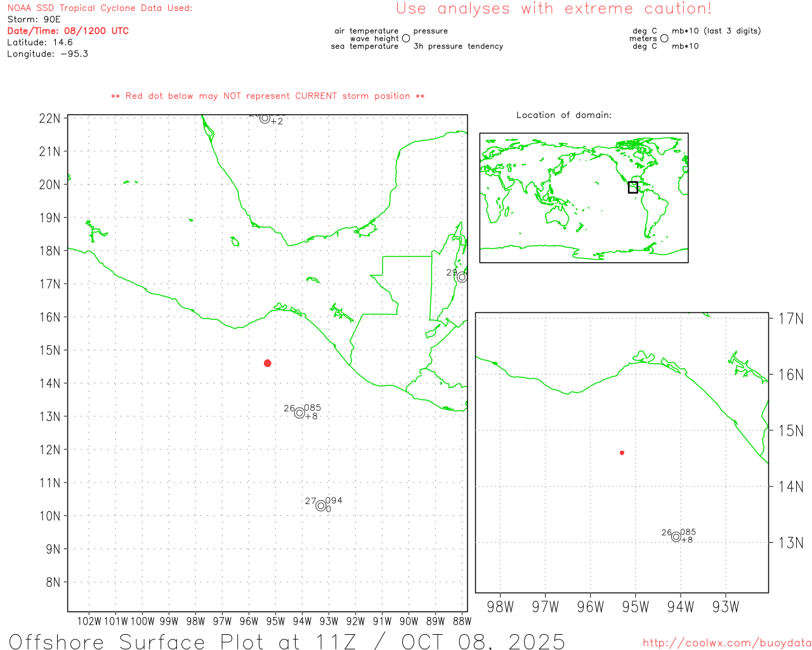This screenshot has height=650, width=812.
Task: Click the 'Use analyses with extreme caution!' warning
Action: coord(553,9)
